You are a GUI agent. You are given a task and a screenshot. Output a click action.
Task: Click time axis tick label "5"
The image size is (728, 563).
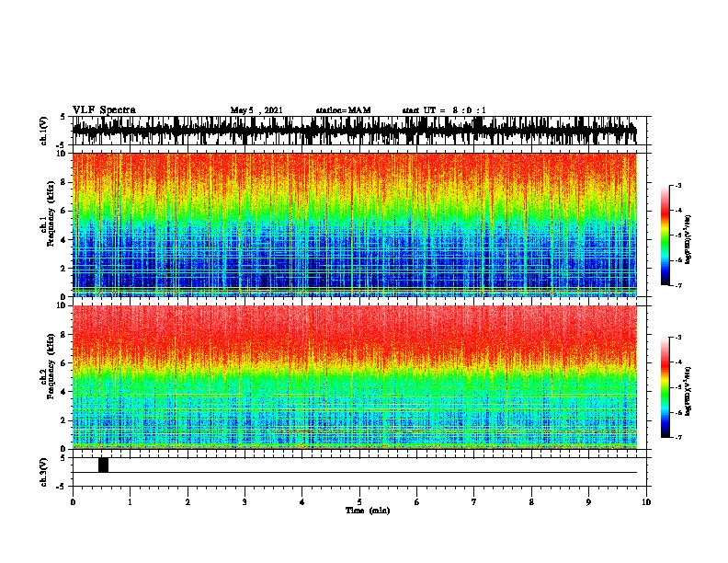click(359, 502)
